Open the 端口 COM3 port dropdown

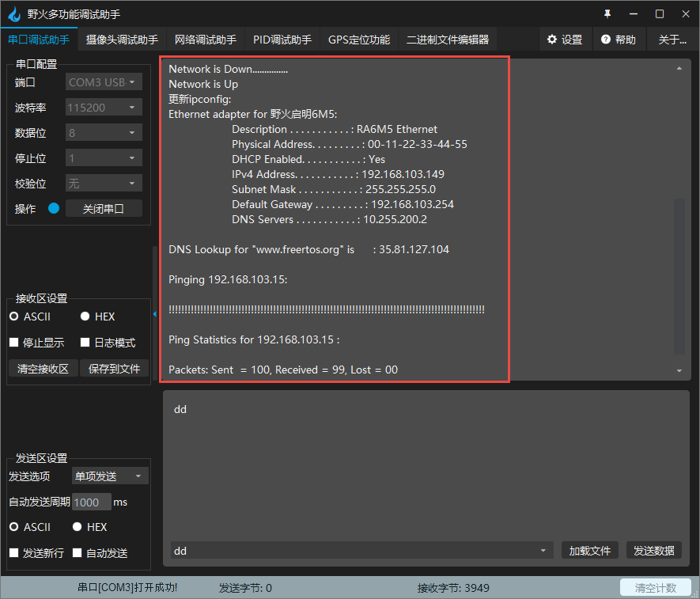[104, 82]
